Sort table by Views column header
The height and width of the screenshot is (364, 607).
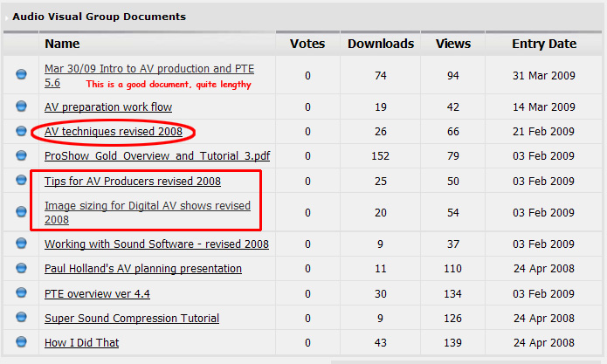point(453,44)
